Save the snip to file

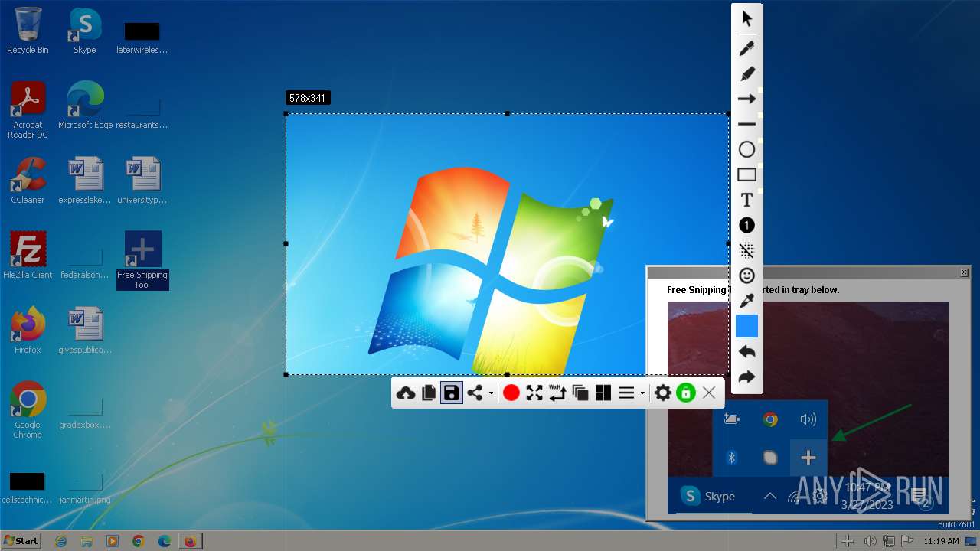click(452, 393)
